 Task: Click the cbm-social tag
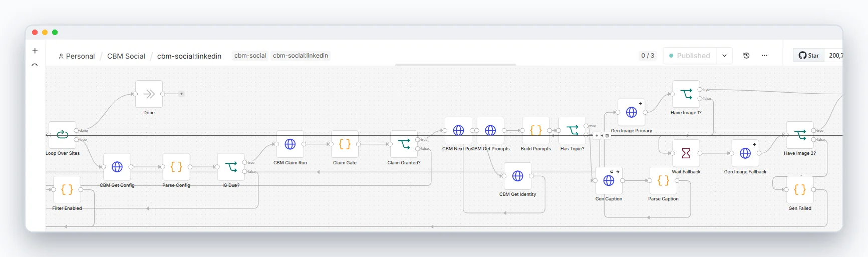pyautogui.click(x=250, y=56)
